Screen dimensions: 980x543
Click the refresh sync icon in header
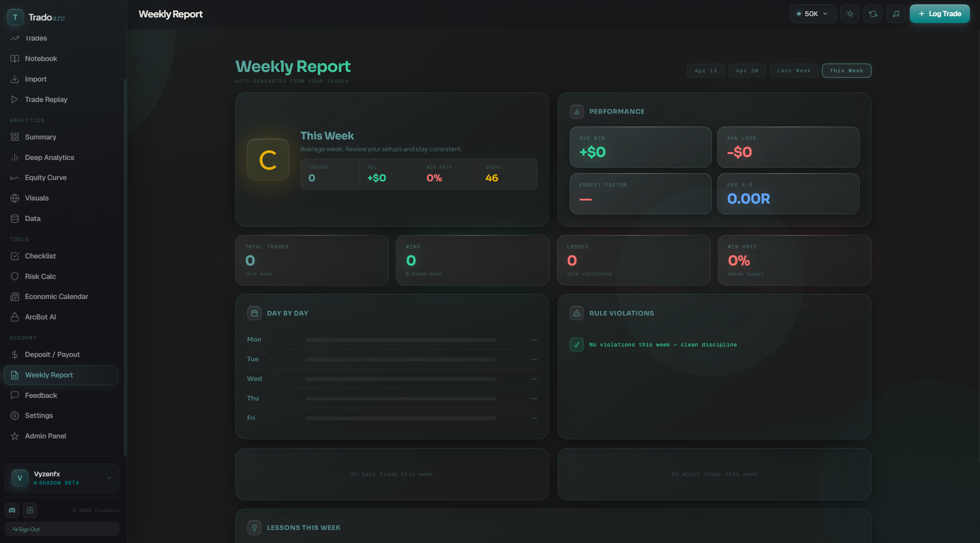[873, 14]
